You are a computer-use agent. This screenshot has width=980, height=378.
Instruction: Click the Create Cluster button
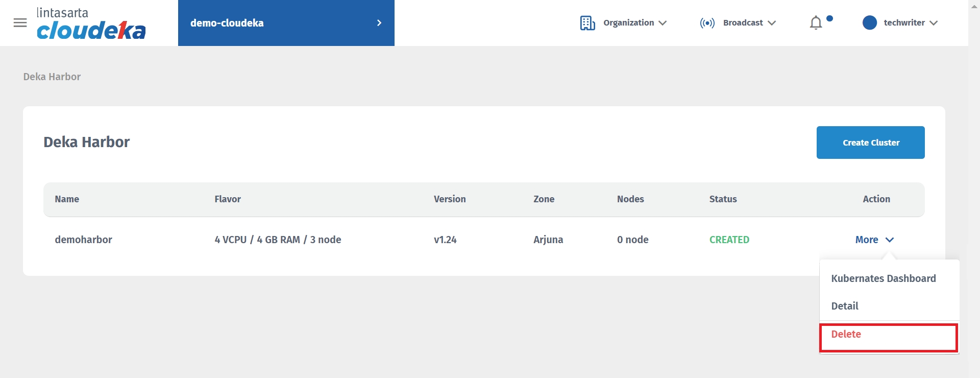[x=870, y=143]
